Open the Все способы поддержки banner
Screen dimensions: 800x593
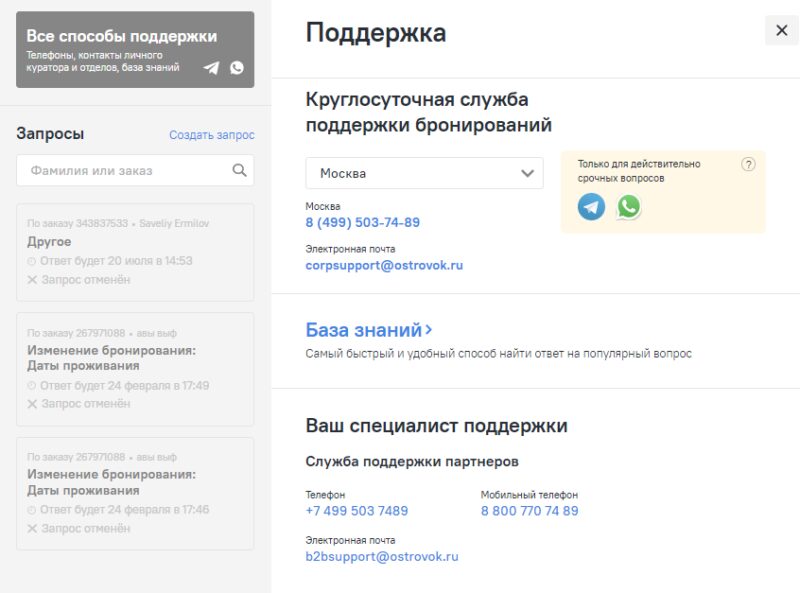[x=120, y=49]
